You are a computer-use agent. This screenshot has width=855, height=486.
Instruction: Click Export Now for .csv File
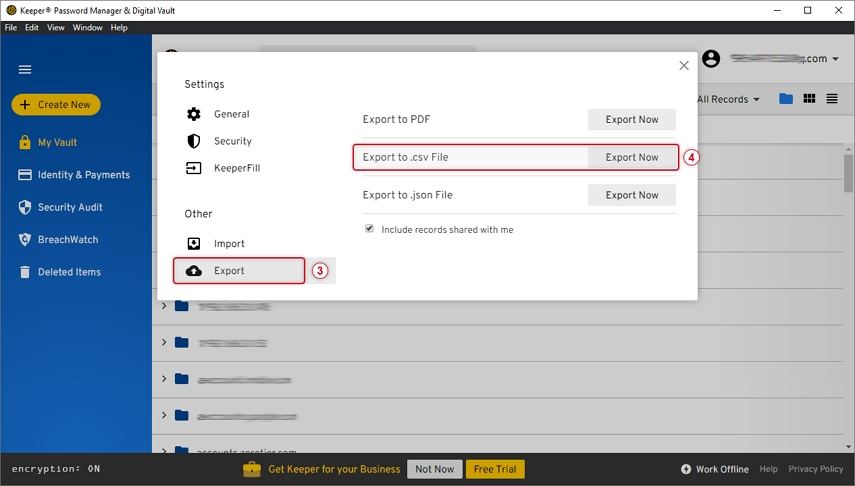(631, 157)
